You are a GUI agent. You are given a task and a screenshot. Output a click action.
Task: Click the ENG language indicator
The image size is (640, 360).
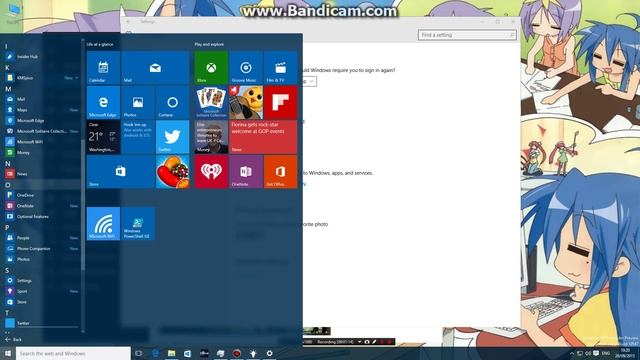pos(606,353)
